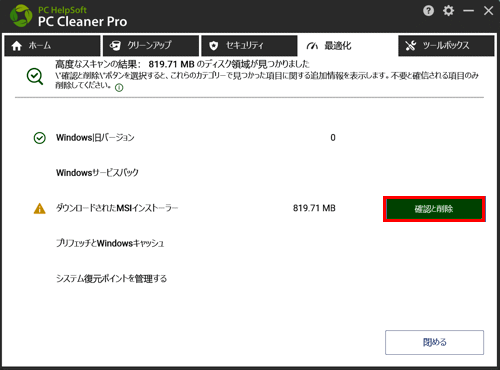Viewport: 500px width, 370px height.
Task: Click the green info circle icon
Action: click(x=119, y=88)
